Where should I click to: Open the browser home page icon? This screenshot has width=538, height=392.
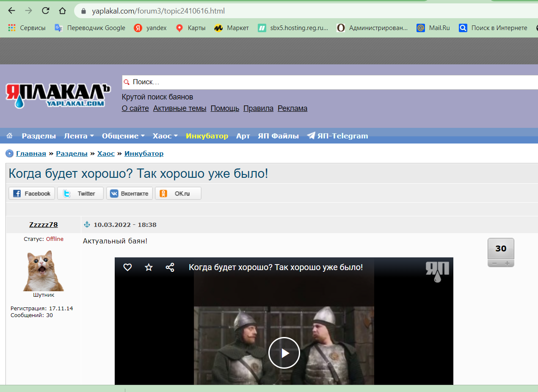[x=62, y=11]
